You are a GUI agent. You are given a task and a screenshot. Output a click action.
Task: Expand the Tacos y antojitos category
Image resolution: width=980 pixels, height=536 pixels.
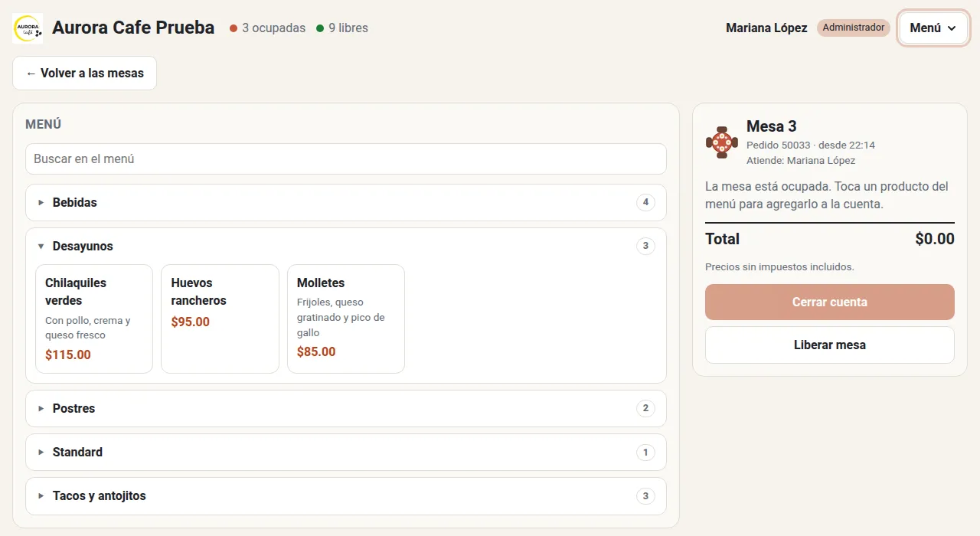(x=346, y=496)
